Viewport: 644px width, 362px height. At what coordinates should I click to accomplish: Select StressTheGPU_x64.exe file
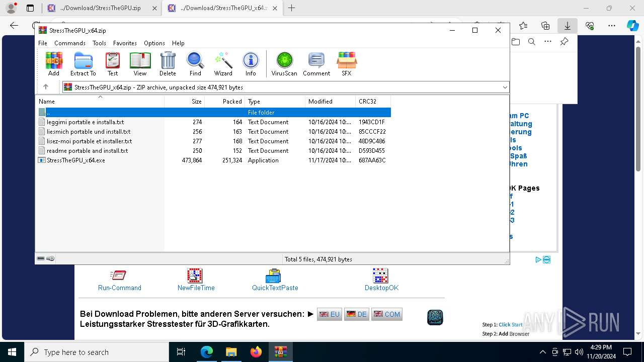pyautogui.click(x=213, y=160)
